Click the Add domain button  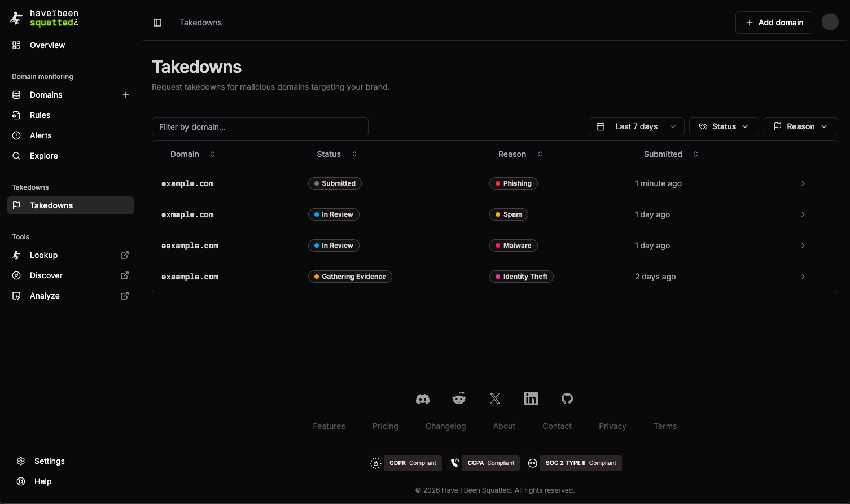(774, 23)
